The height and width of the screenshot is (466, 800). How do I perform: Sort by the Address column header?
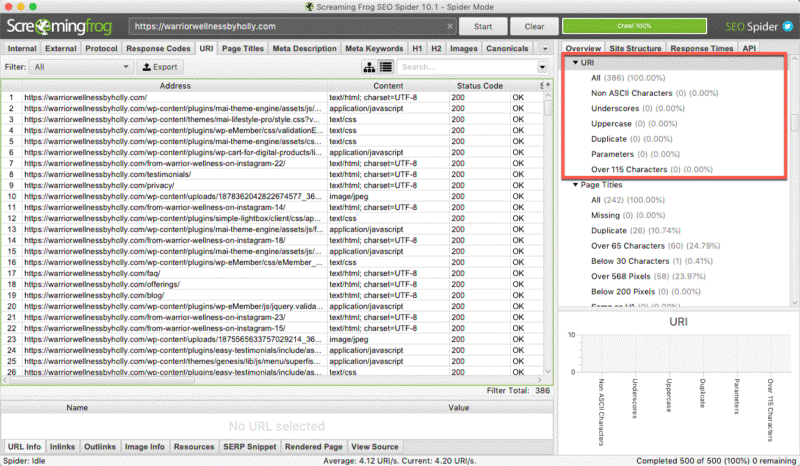[174, 86]
